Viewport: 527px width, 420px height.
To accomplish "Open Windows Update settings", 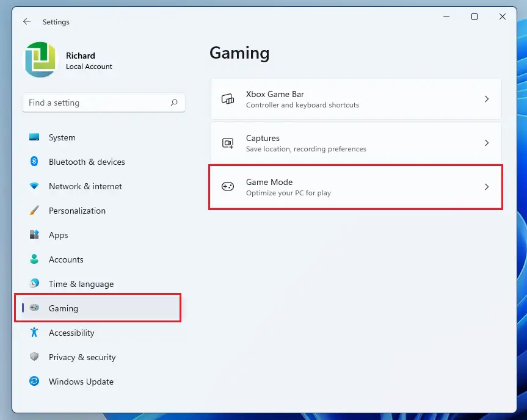I will pos(81,382).
